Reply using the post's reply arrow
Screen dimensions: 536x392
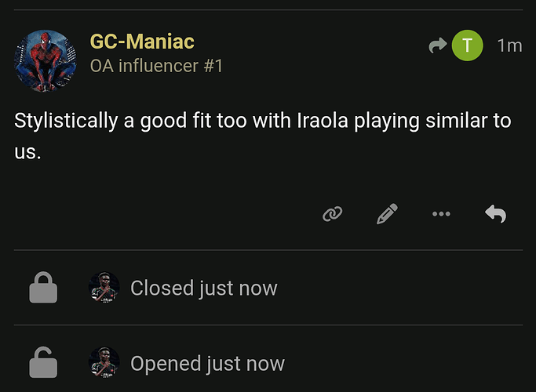[495, 213]
